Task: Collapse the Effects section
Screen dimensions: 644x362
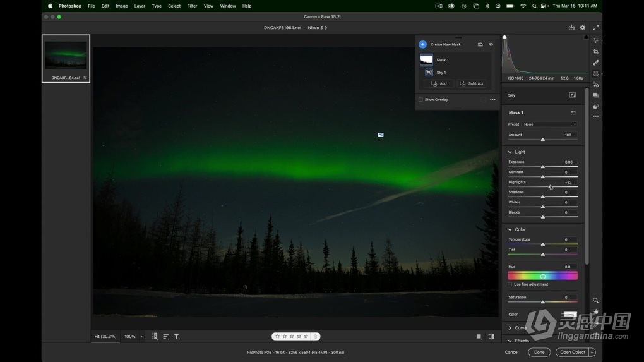Action: tap(510, 341)
